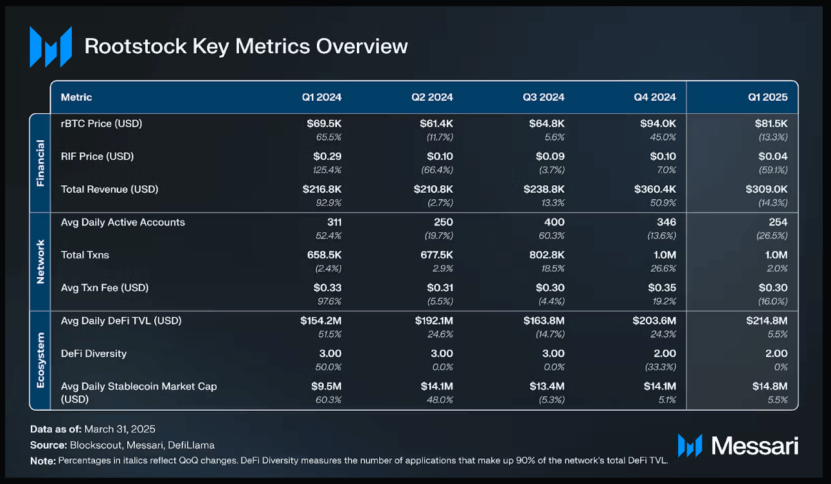The image size is (831, 484).
Task: Select the vertical Network section label
Action: pos(41,259)
